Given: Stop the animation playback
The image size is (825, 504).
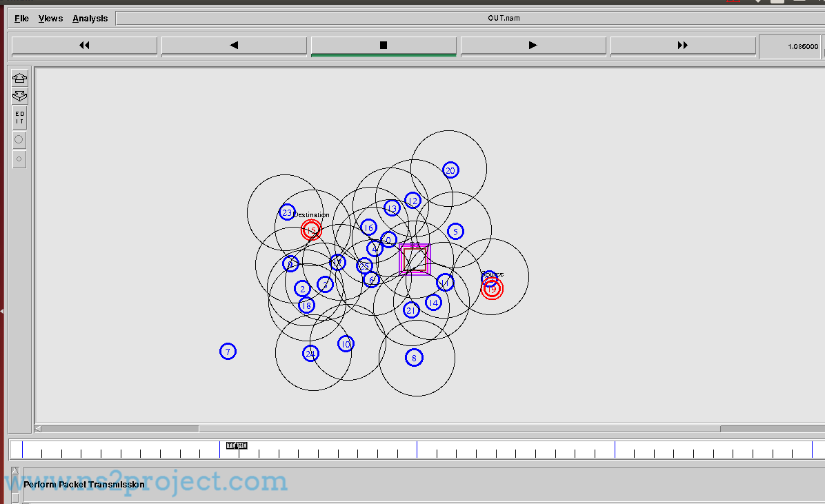Looking at the screenshot, I should click(384, 46).
